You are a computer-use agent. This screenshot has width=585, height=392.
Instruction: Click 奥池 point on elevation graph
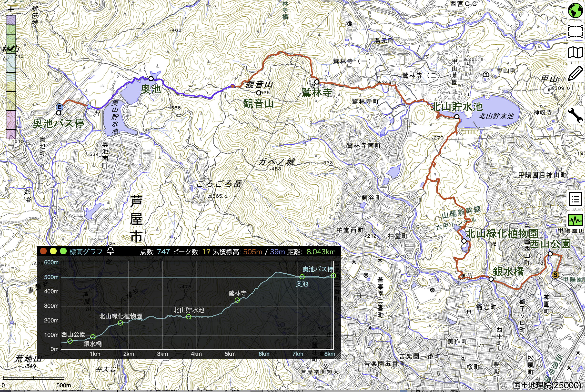click(x=302, y=277)
